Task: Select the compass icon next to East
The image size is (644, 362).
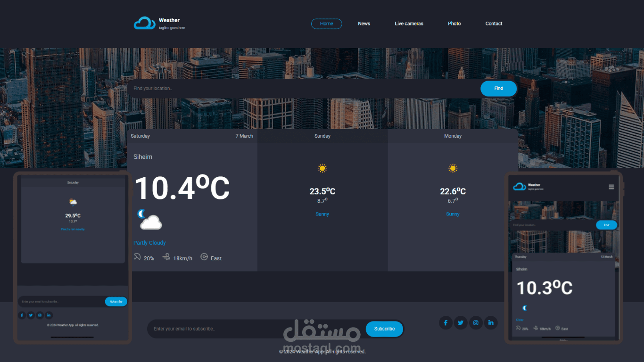Action: [x=204, y=257]
